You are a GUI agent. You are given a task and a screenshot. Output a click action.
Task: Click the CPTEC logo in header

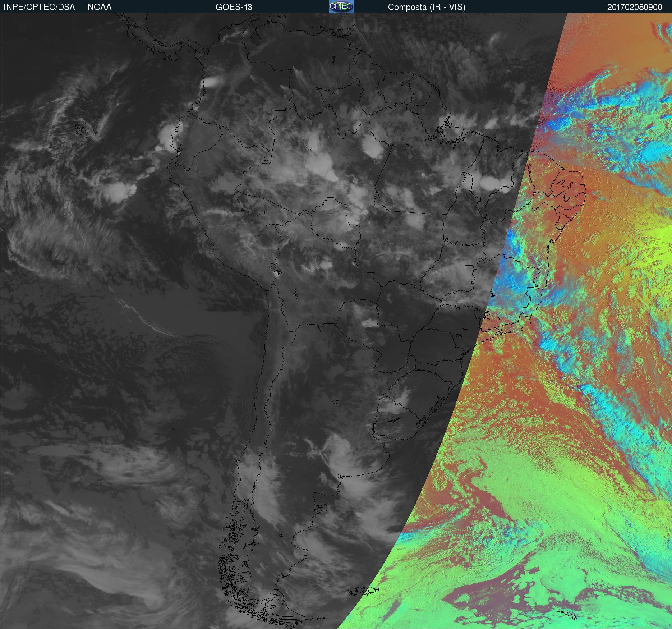click(x=341, y=6)
